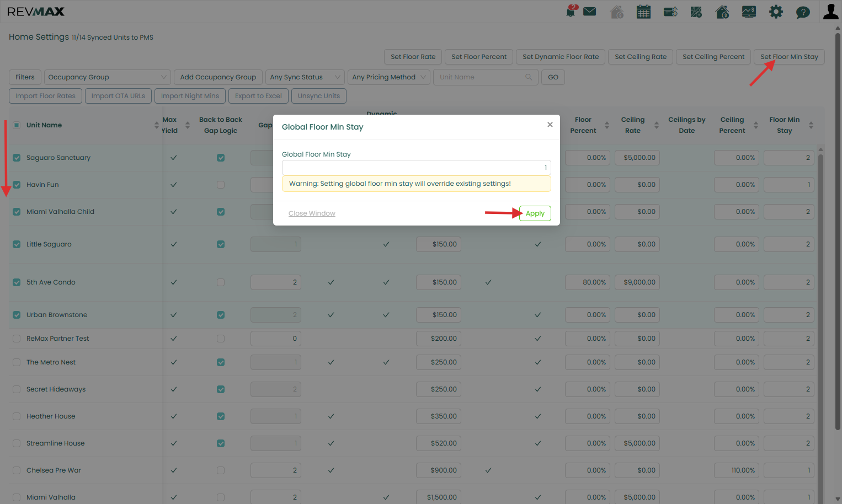Sort by Unit Name column arrows
Screen dimensions: 842x504
click(156, 125)
